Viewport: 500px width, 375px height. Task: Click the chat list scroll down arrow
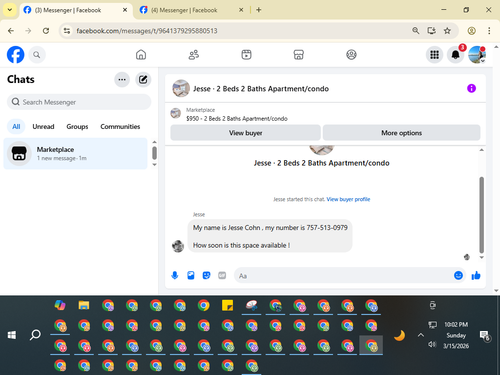click(154, 165)
